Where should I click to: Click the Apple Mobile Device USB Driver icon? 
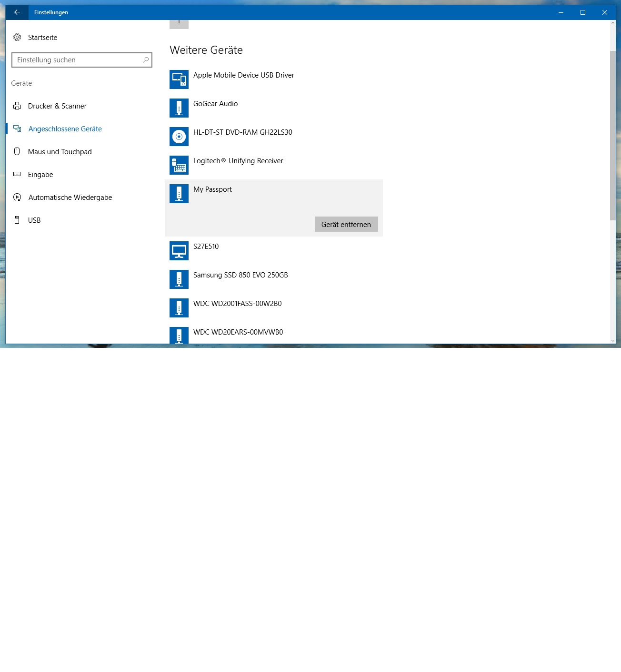179,79
